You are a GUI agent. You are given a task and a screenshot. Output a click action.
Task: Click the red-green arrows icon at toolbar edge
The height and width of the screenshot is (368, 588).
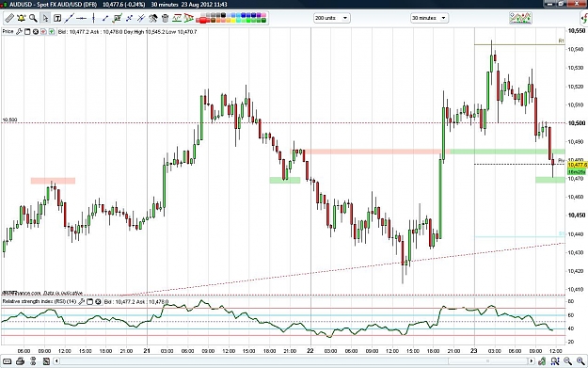(x=584, y=18)
